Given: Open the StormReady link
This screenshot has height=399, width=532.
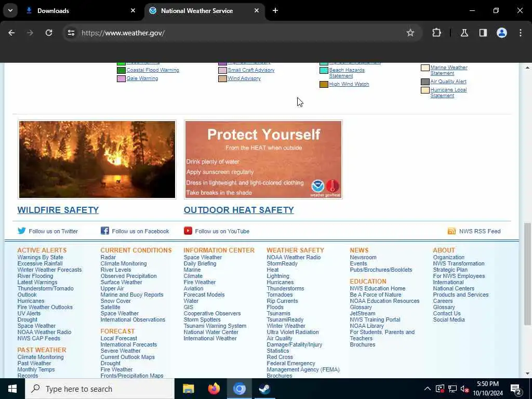Looking at the screenshot, I should (282, 263).
